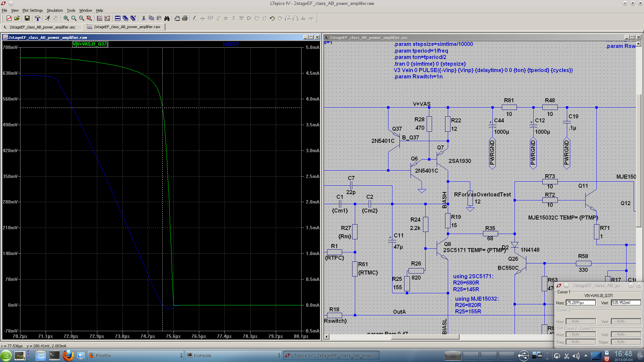
Task: Click the Ie(Q37) trace label
Action: coord(230,44)
